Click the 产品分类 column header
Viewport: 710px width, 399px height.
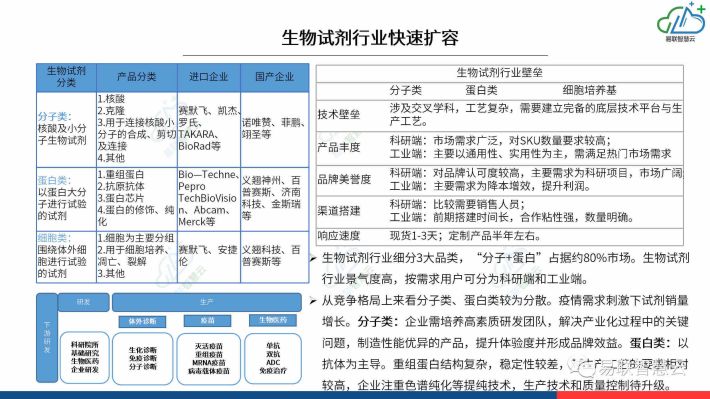[x=136, y=77]
